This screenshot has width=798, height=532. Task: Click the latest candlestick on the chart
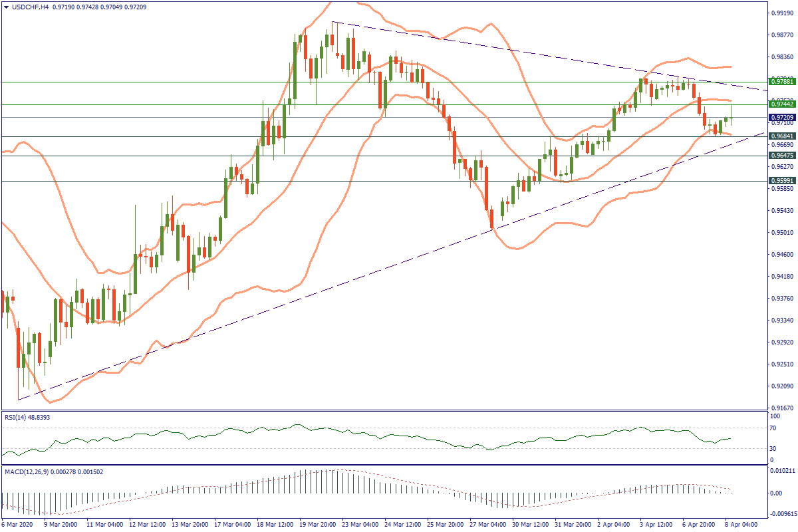731,118
